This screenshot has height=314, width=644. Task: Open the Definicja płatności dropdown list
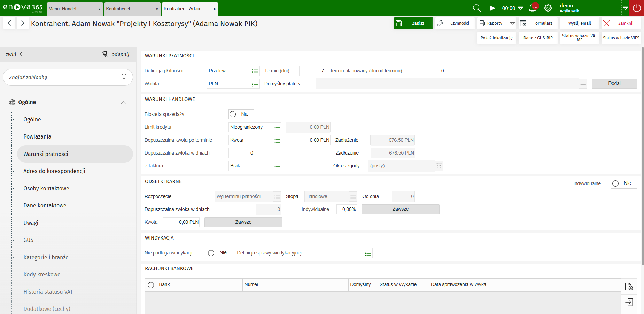(255, 71)
